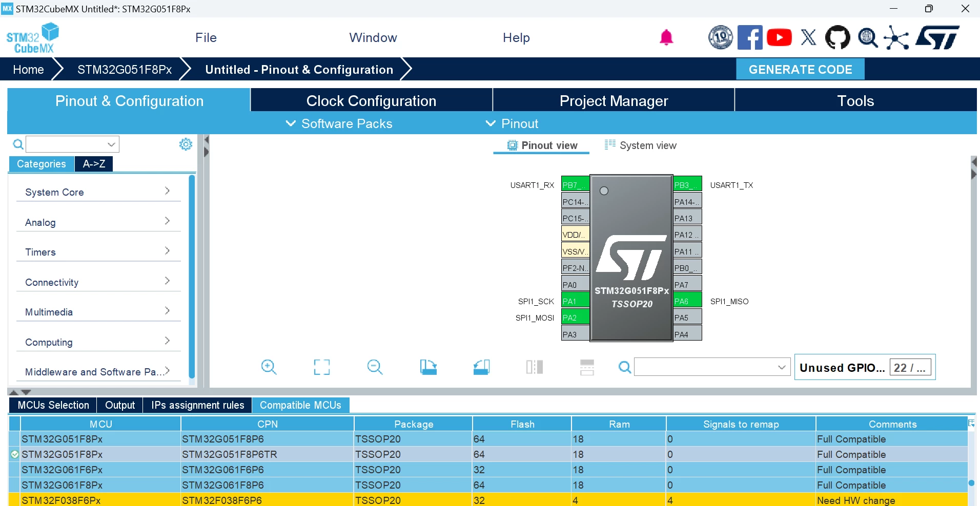Click pin PB7 on the chip

[x=575, y=185]
